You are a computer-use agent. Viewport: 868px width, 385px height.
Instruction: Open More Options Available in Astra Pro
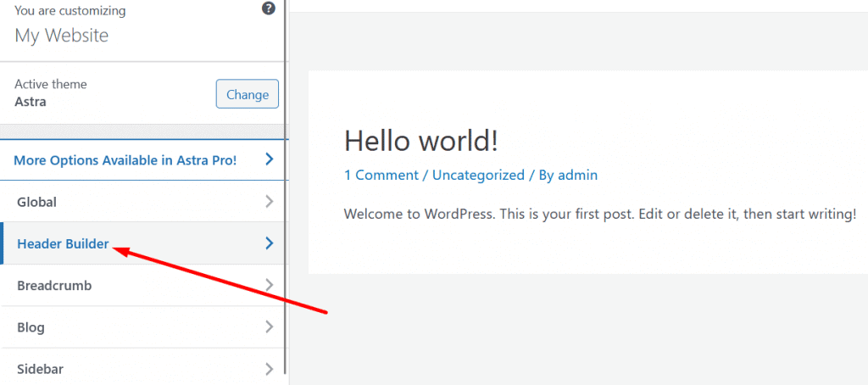point(144,160)
